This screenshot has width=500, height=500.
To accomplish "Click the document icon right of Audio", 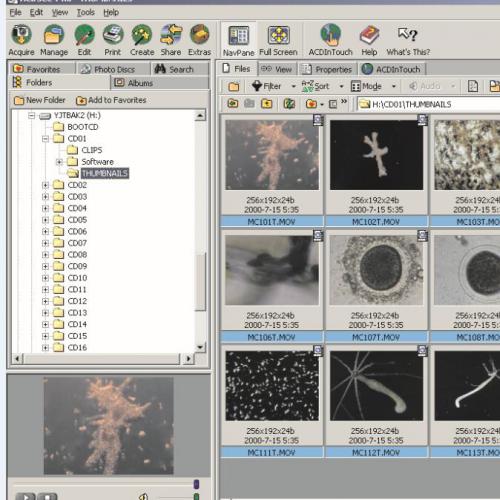I will click(473, 86).
